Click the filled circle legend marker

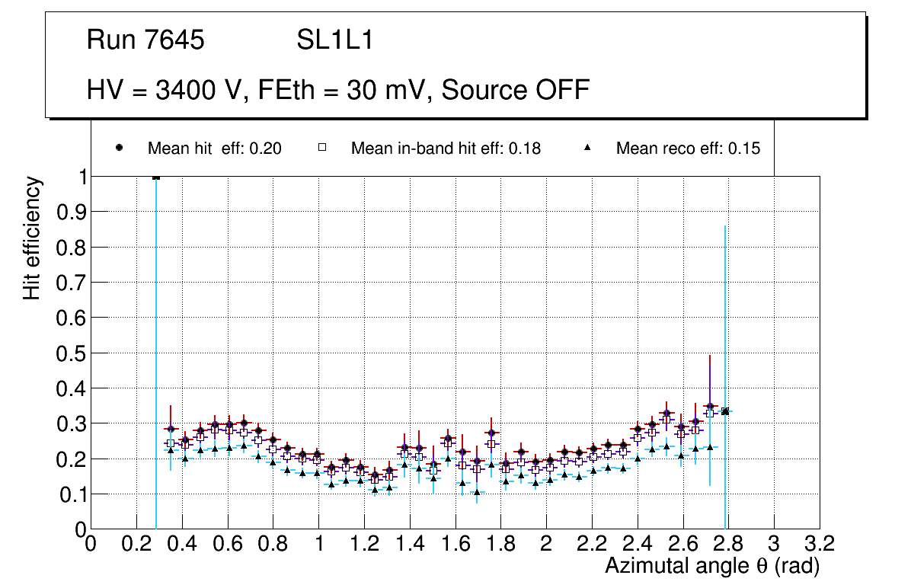(119, 149)
